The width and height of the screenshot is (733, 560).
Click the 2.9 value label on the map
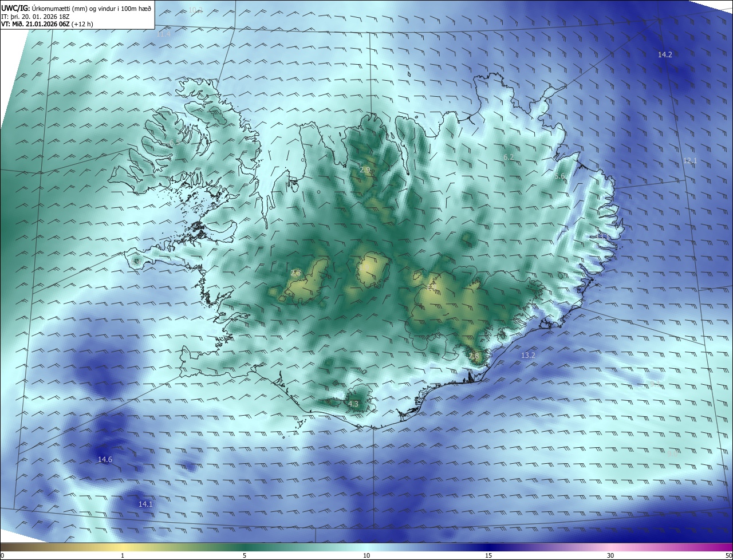[365, 169]
